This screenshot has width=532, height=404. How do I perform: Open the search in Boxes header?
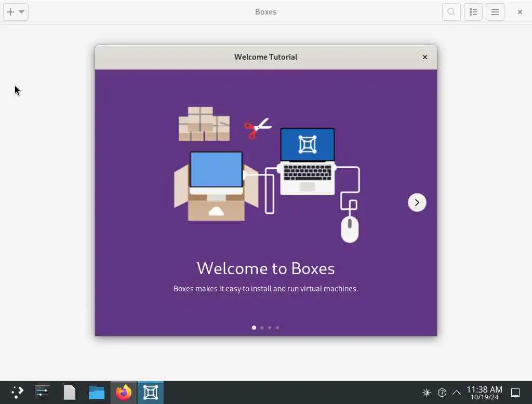451,12
